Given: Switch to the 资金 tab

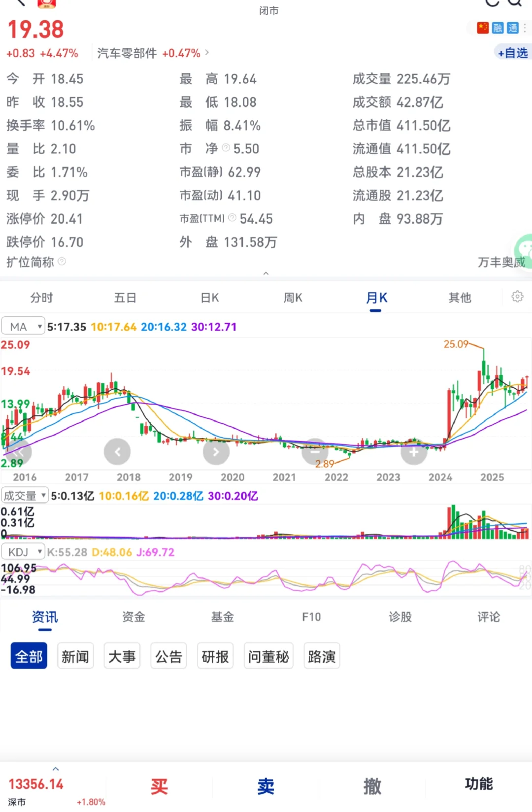Looking at the screenshot, I should 133,617.
